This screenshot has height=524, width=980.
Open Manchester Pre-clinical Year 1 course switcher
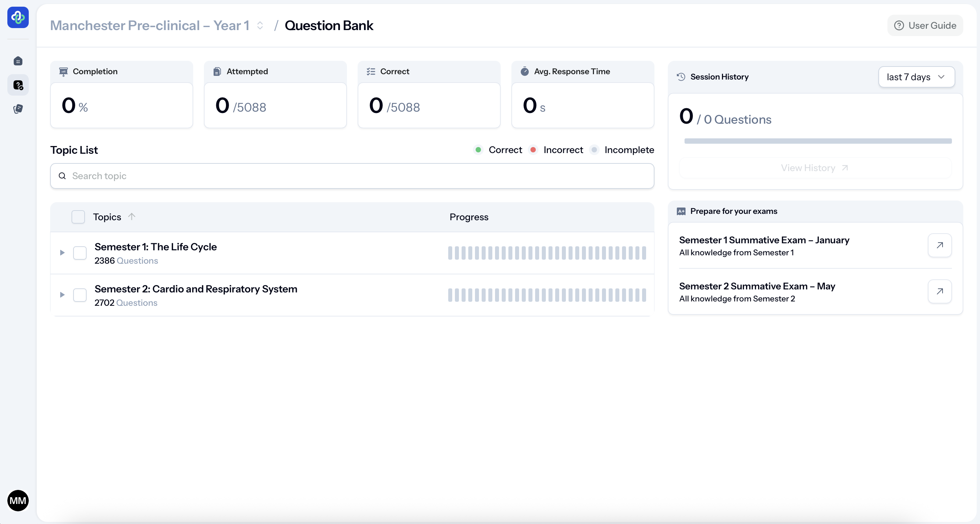point(157,25)
